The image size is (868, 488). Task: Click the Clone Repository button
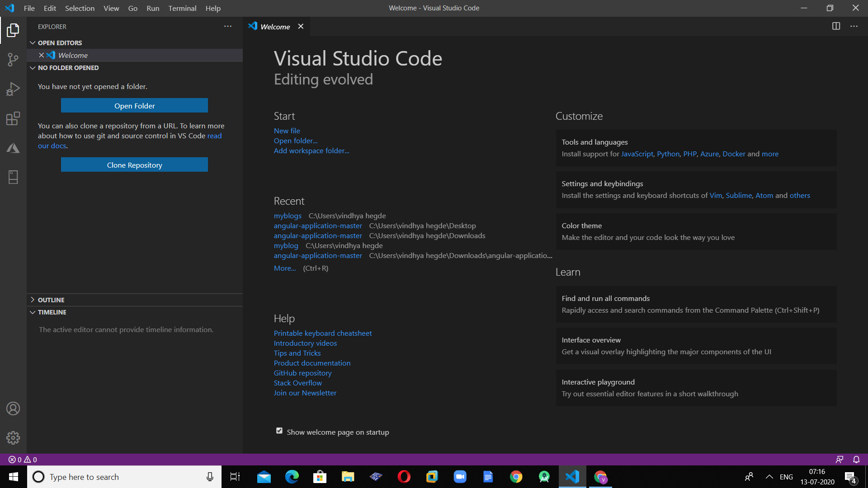(134, 164)
